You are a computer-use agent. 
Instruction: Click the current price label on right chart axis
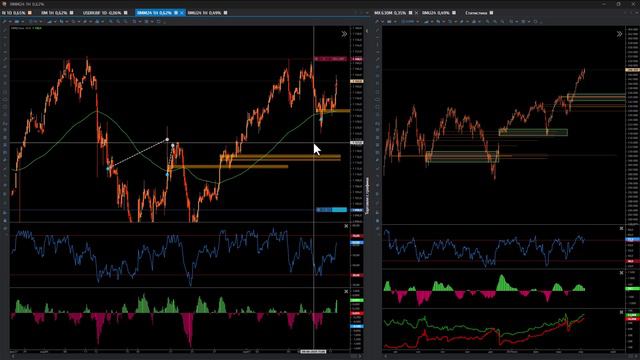tap(633, 70)
